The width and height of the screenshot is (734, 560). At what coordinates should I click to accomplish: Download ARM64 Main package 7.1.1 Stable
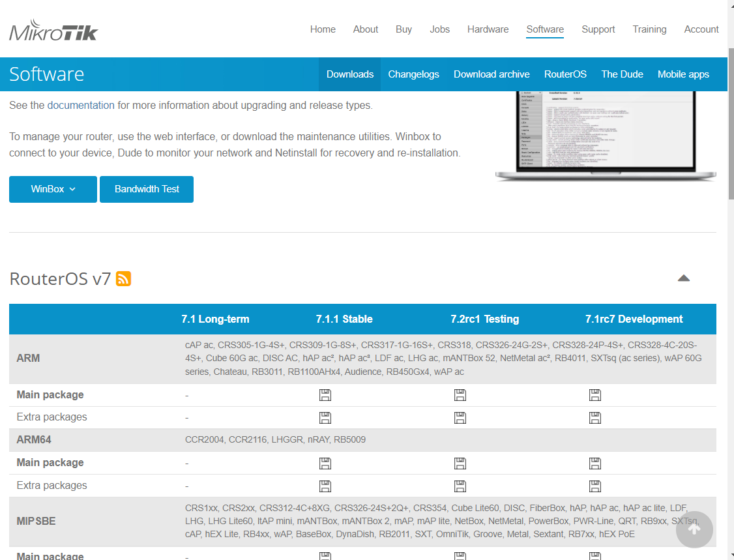point(325,464)
